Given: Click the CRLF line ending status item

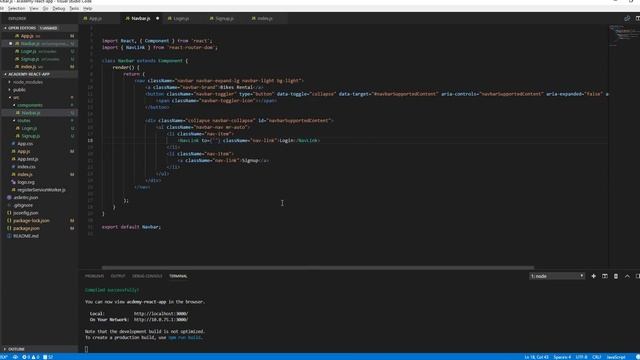Looking at the screenshot, I should pos(596,357).
